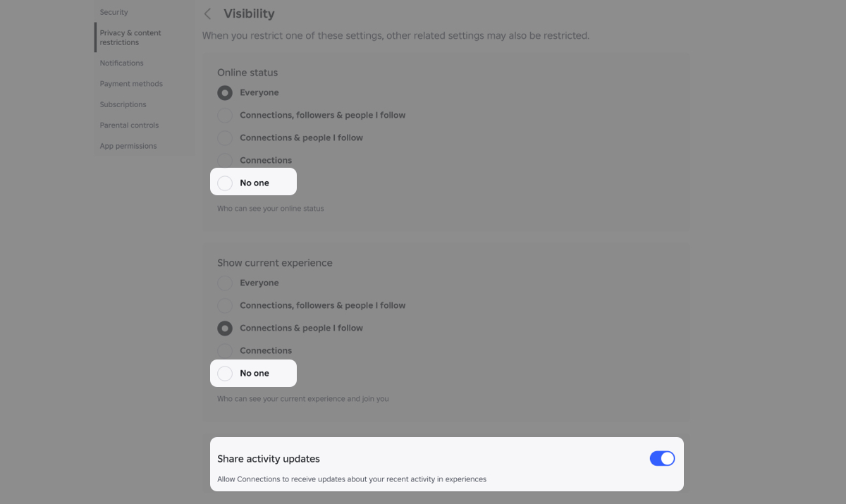This screenshot has width=846, height=504.
Task: Click the Visibility page heading
Action: pyautogui.click(x=248, y=13)
